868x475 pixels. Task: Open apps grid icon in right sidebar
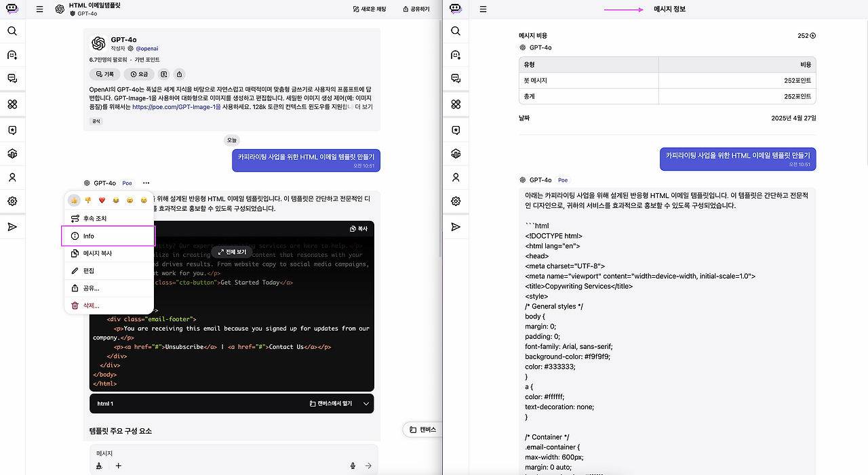456,104
